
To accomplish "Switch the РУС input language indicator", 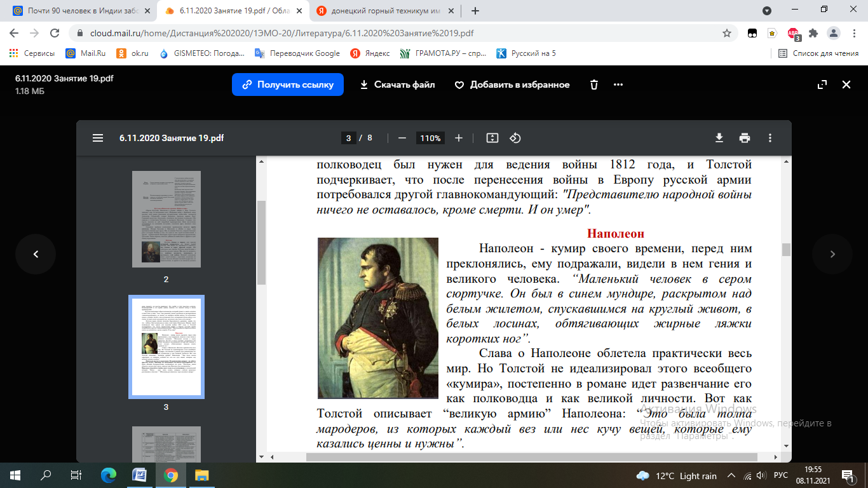I will pyautogui.click(x=781, y=476).
